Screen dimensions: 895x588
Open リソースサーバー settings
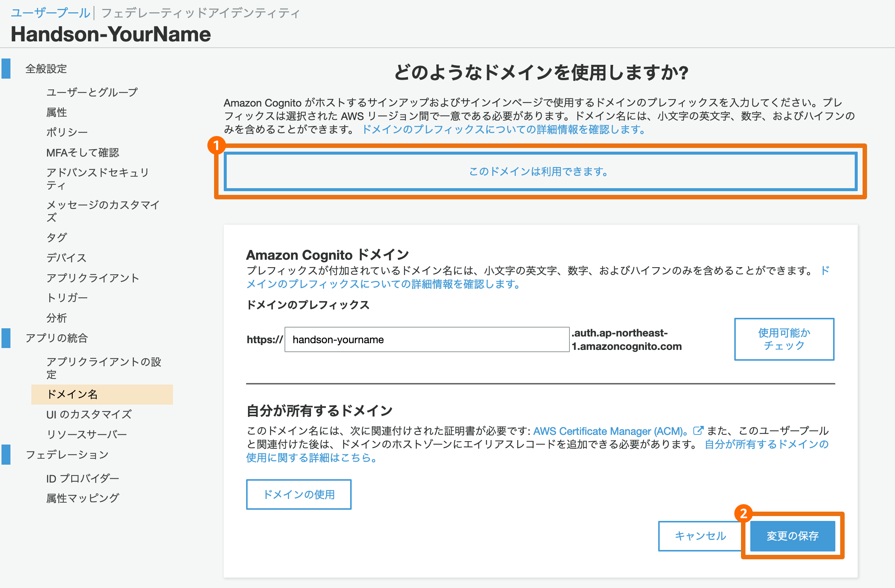pyautogui.click(x=86, y=434)
